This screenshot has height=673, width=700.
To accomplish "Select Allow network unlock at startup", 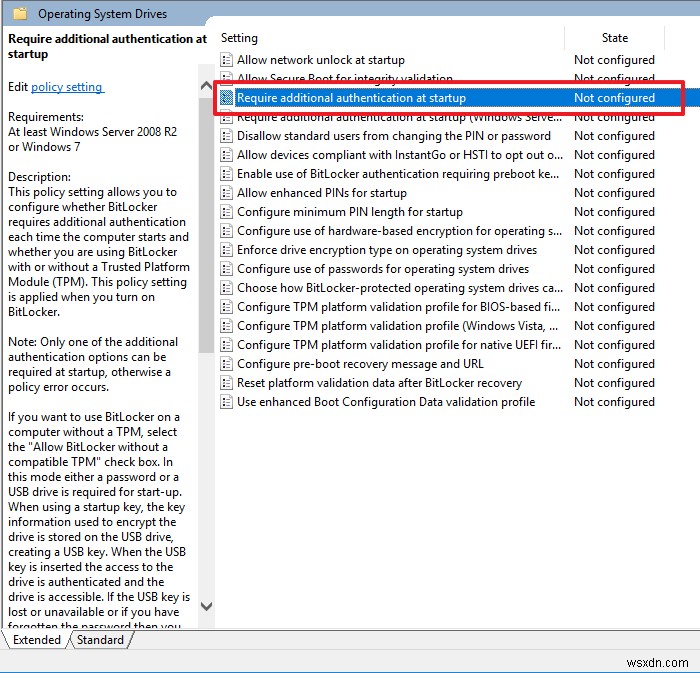I will tap(321, 60).
